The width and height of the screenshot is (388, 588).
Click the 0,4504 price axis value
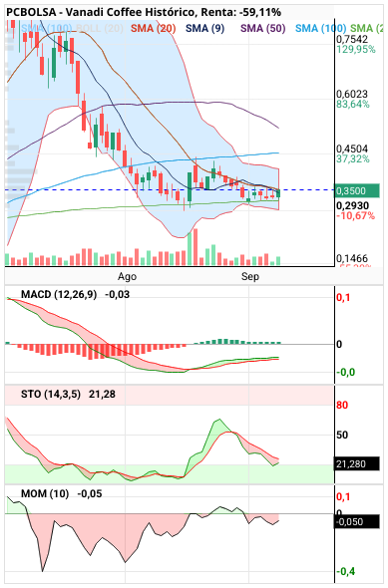pyautogui.click(x=352, y=148)
